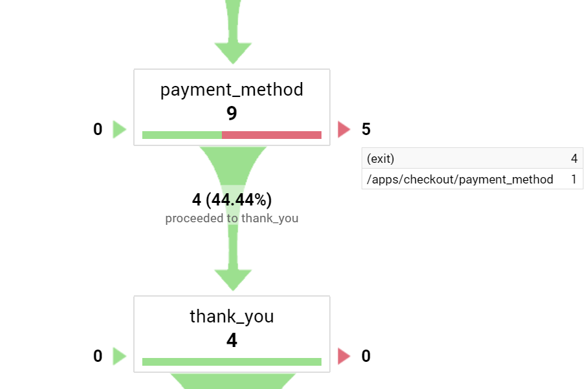Click green entry arrow beside payment_method
Viewport: 588px width, 389px height.
(119, 129)
